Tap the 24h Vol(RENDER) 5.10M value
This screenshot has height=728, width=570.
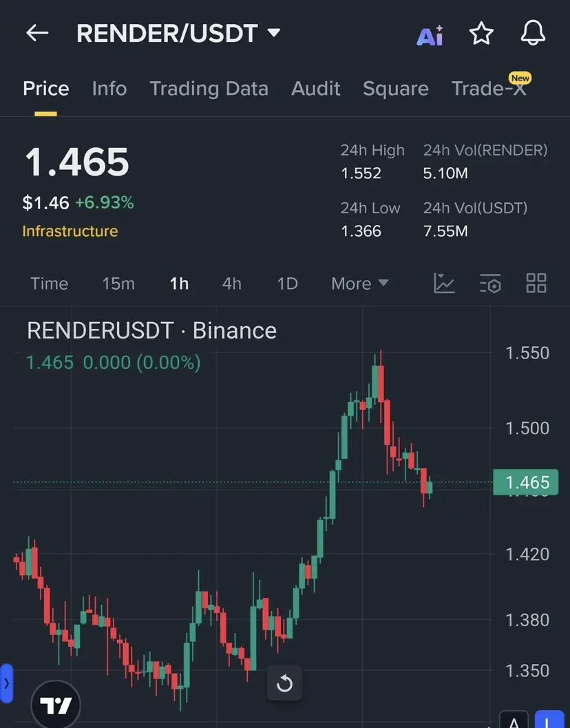click(x=445, y=173)
